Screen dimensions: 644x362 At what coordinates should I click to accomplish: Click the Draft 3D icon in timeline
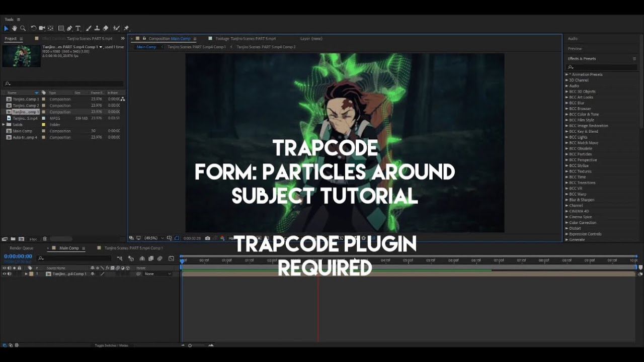(x=131, y=258)
